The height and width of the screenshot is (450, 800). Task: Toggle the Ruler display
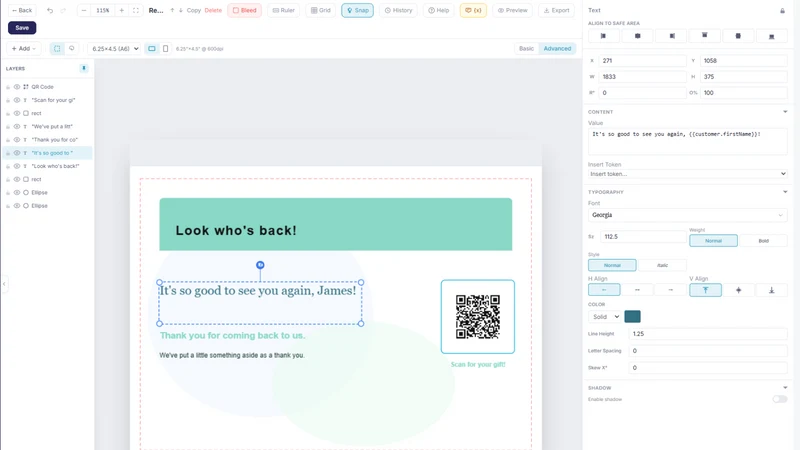[284, 10]
